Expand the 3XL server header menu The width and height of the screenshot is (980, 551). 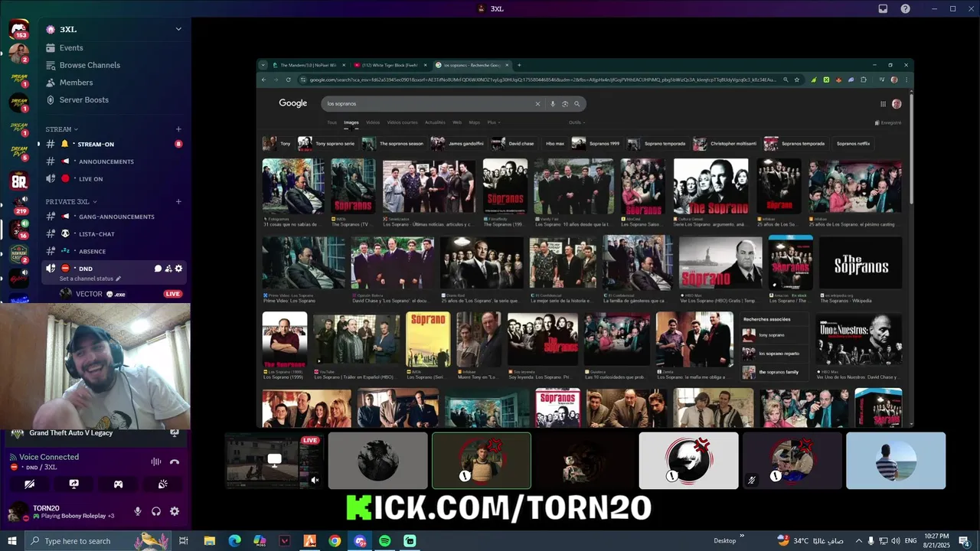pyautogui.click(x=178, y=29)
